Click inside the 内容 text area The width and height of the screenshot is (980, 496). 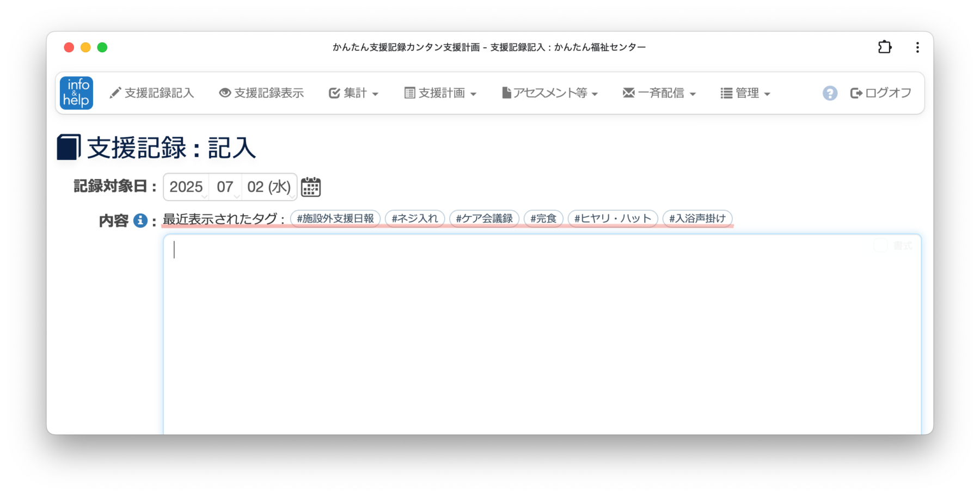pyautogui.click(x=542, y=334)
